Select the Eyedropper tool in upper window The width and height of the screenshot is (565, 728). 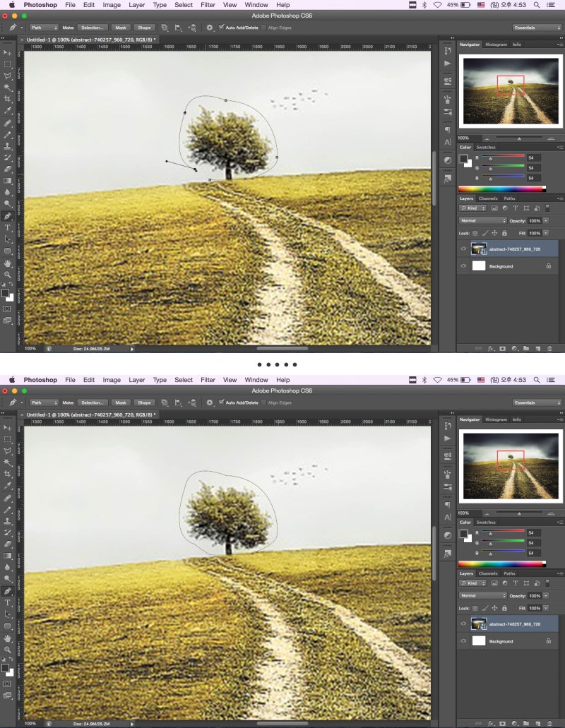tap(8, 110)
